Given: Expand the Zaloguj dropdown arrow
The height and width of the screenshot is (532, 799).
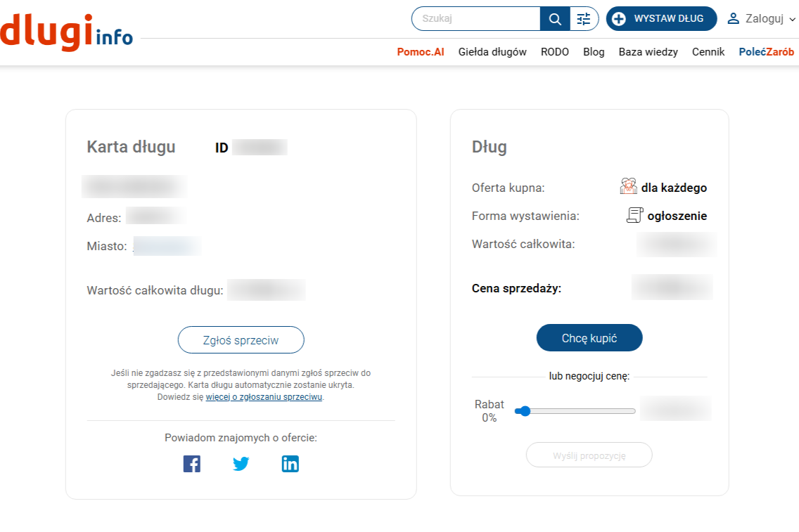Looking at the screenshot, I should tap(793, 20).
